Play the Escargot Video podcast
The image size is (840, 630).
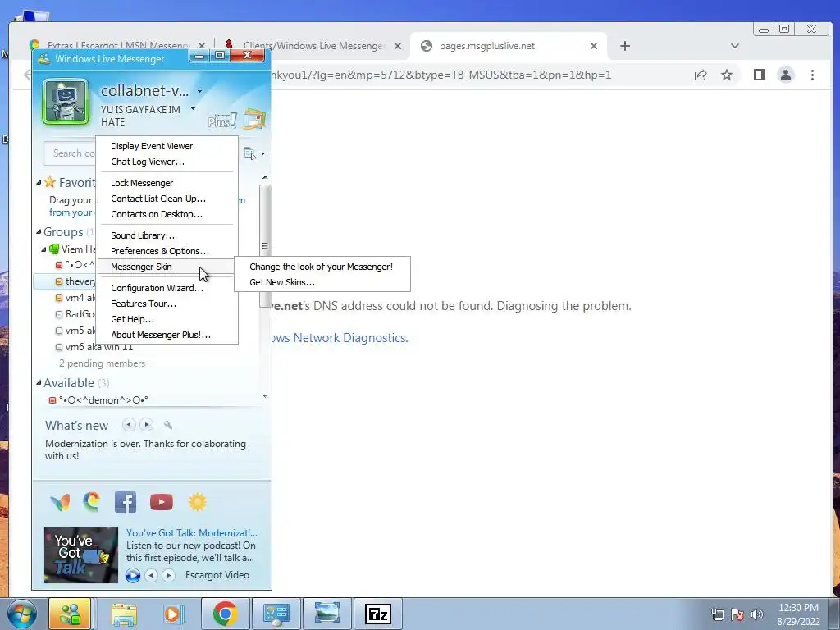tap(132, 575)
